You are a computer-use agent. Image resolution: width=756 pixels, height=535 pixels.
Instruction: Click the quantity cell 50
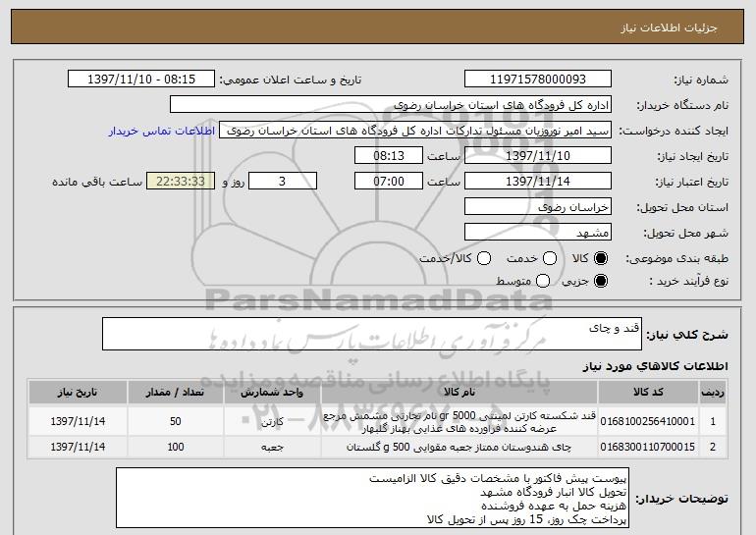pyautogui.click(x=175, y=421)
